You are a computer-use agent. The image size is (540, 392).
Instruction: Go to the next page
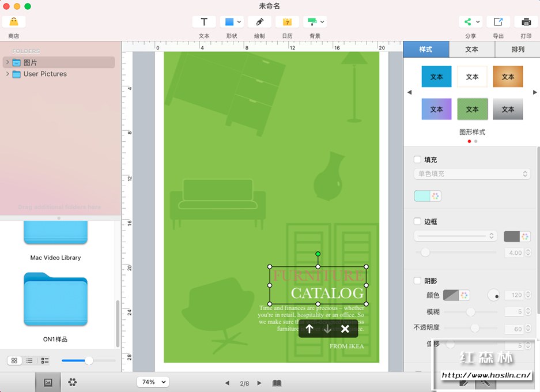(260, 383)
